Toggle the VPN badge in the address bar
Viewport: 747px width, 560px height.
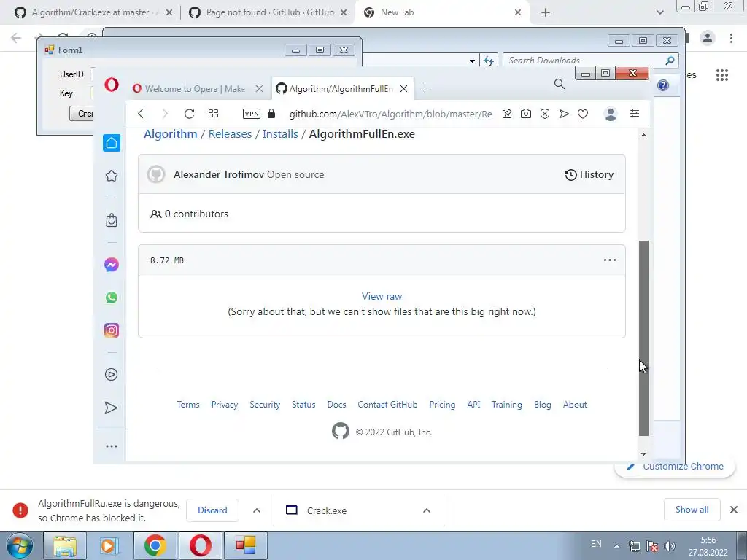coord(252,114)
